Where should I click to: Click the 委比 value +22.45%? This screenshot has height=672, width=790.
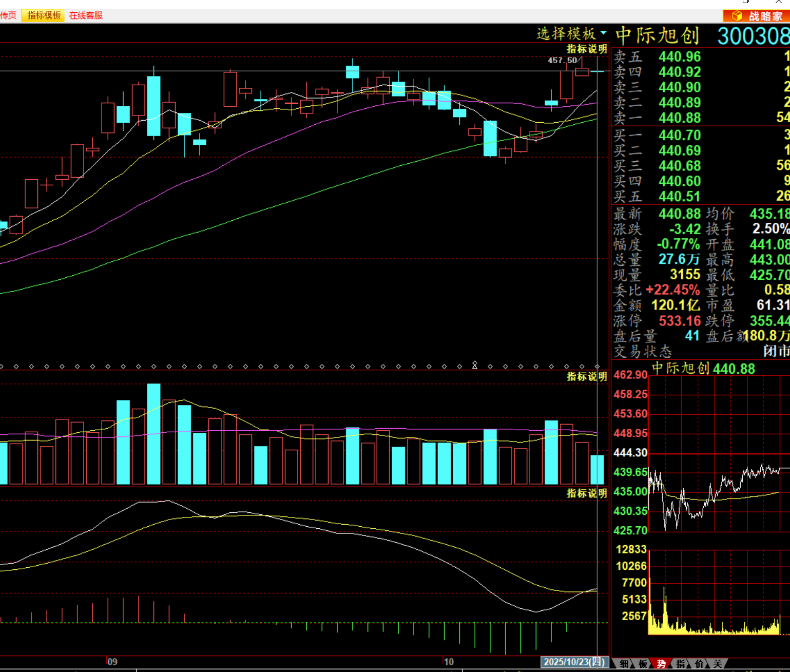(672, 290)
